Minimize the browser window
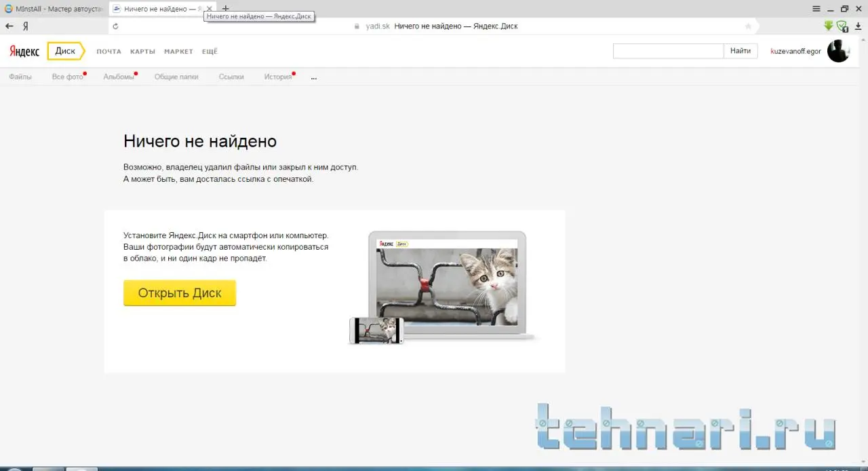Viewport: 868px width, 471px height. 831,9
